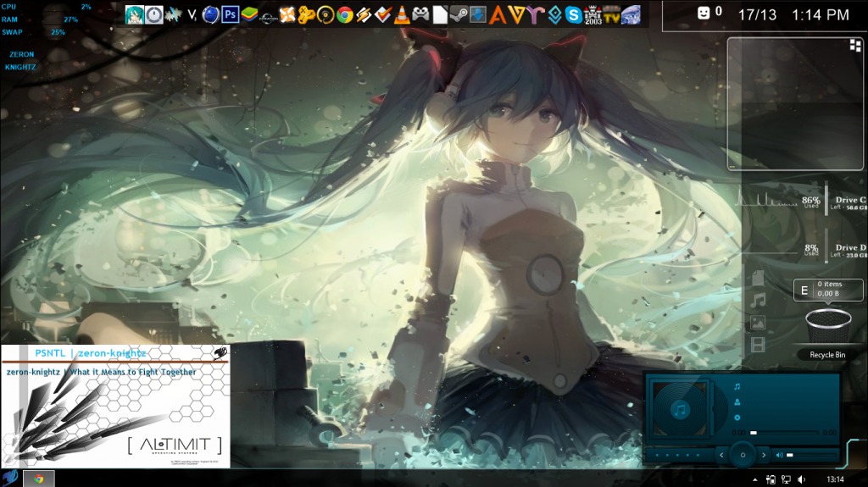Click the ALTIMIT logo in the widget

tap(175, 445)
